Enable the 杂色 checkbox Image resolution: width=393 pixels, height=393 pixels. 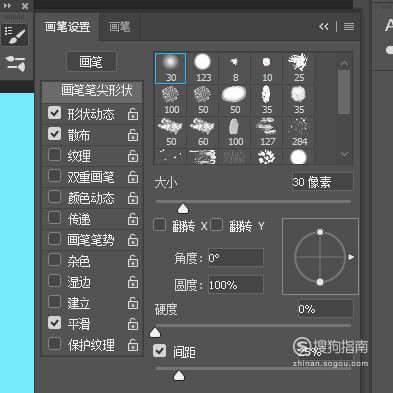pyautogui.click(x=54, y=260)
